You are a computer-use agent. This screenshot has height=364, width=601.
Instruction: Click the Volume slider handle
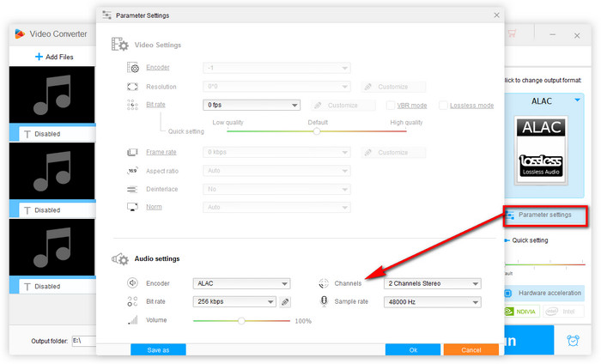point(241,321)
